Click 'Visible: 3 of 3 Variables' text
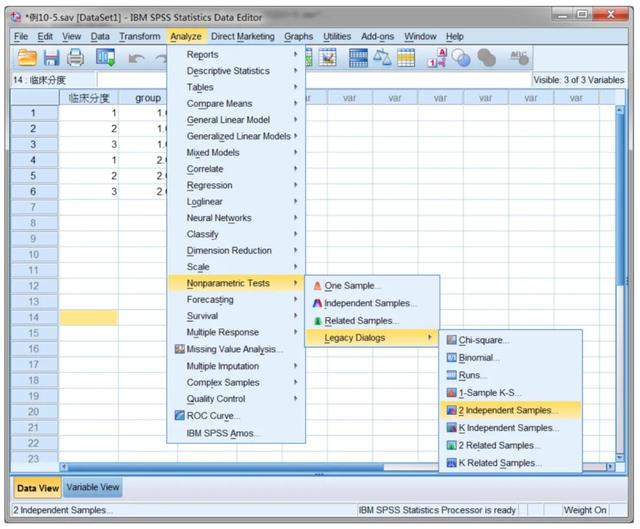Viewport: 640px width, 529px height. [579, 80]
